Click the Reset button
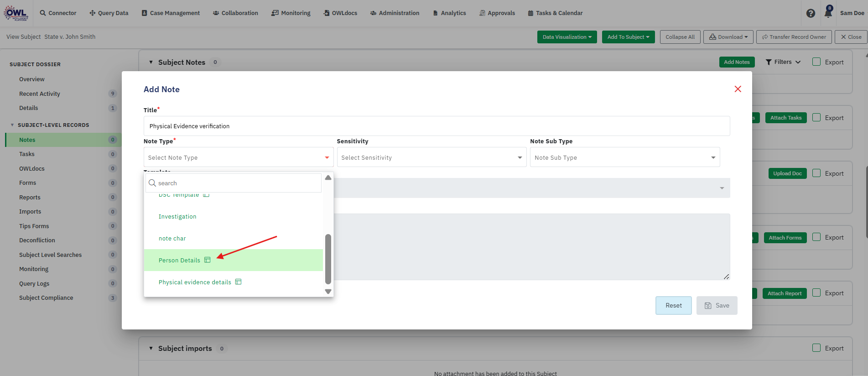Screen dimensions: 868x376 tap(673, 305)
